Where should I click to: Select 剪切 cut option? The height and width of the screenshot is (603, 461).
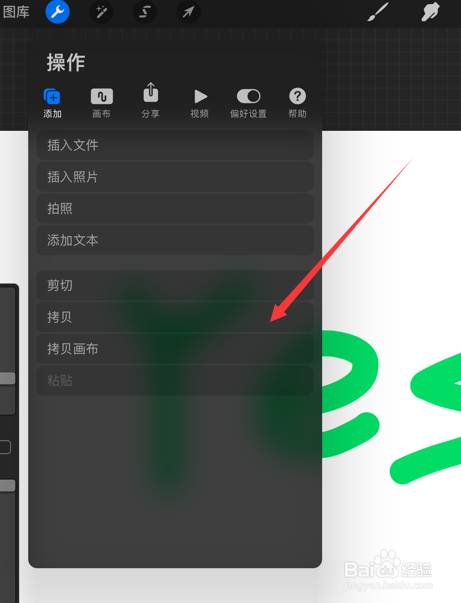click(x=175, y=285)
